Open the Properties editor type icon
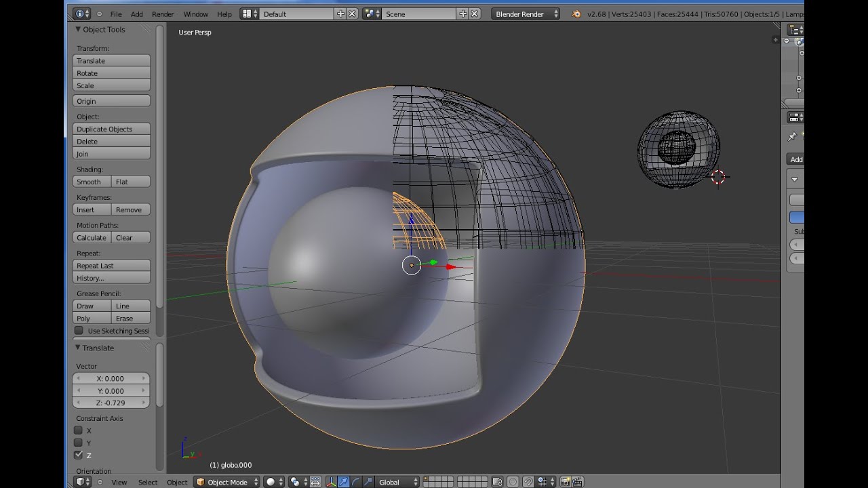The width and height of the screenshot is (868, 488). click(795, 117)
